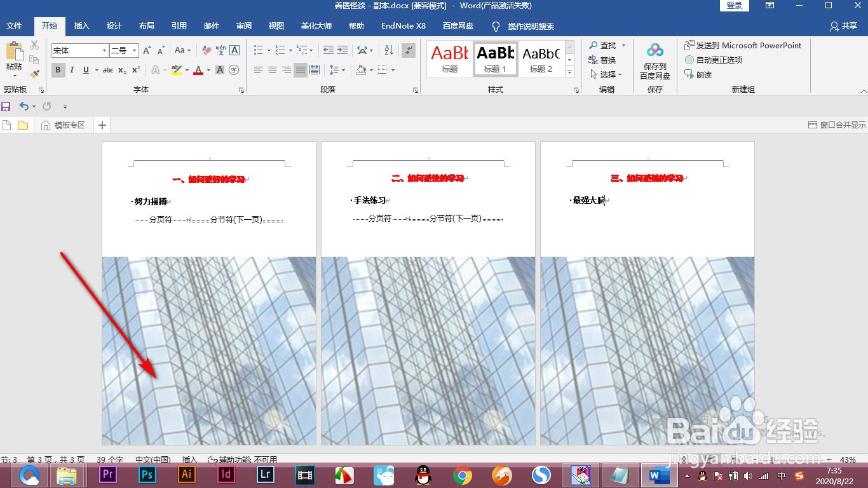Apply distributed alignment
This screenshot has height=488, width=868.
click(x=315, y=70)
